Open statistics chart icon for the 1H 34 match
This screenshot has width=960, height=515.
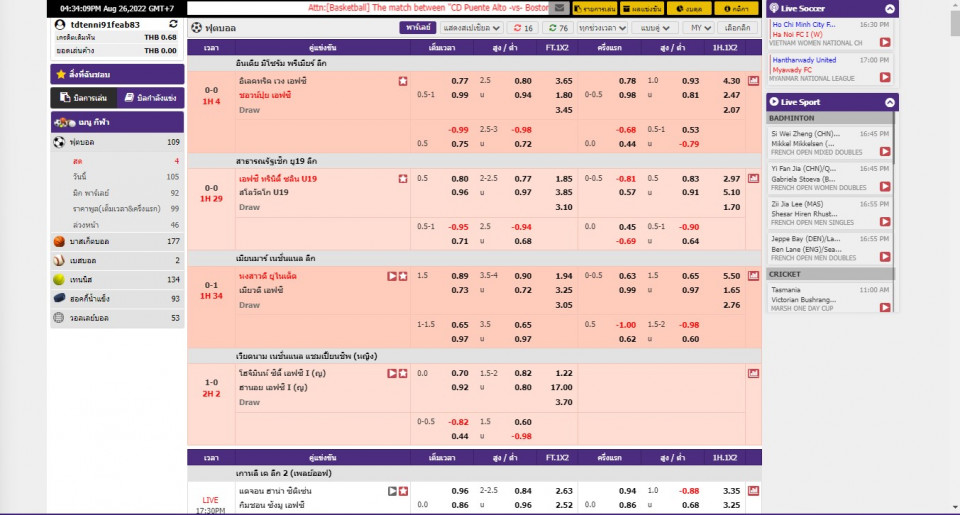pyautogui.click(x=753, y=276)
